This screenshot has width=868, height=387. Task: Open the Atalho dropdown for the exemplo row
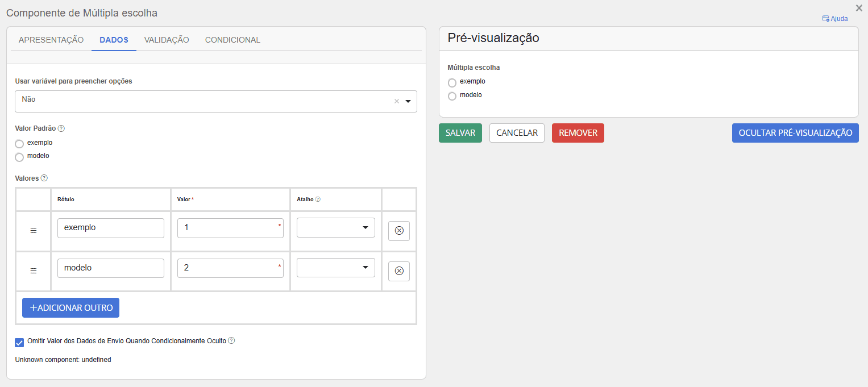336,228
